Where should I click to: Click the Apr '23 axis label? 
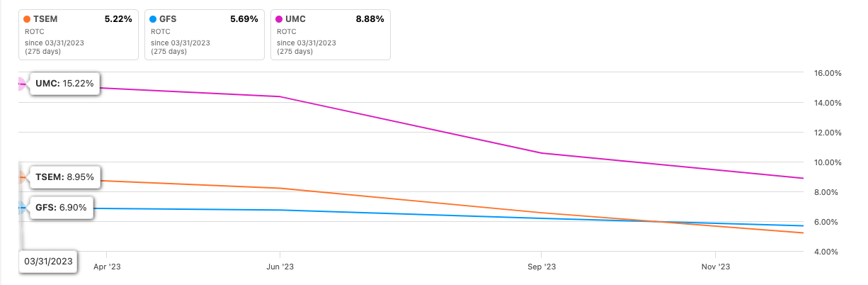105,267
